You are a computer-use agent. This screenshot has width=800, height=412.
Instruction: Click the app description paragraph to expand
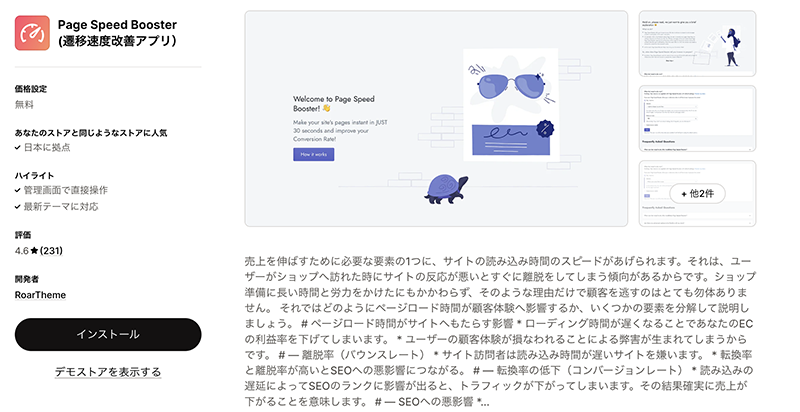click(x=500, y=331)
